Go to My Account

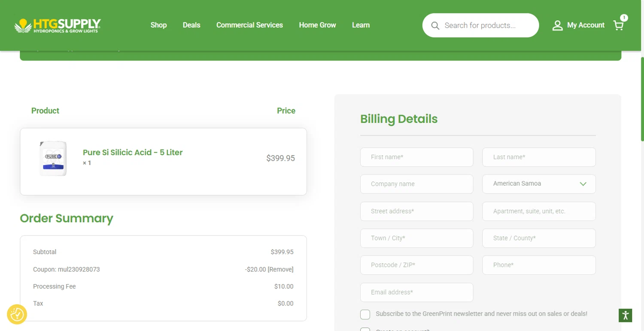pyautogui.click(x=586, y=25)
